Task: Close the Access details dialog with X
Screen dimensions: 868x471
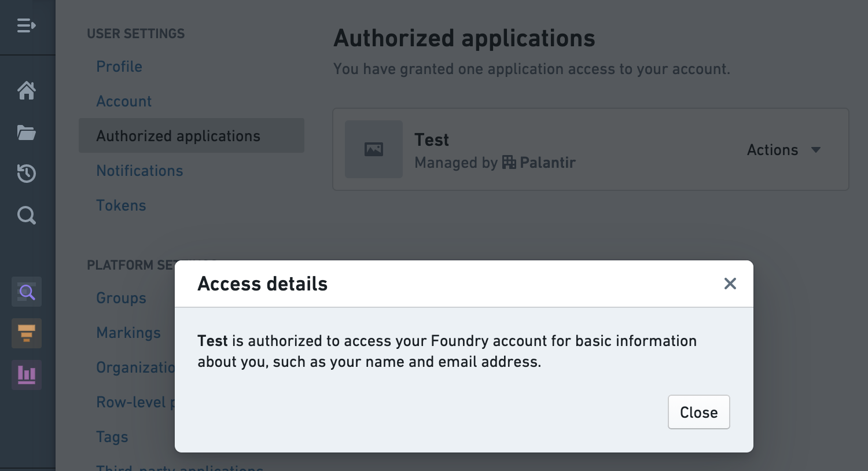Action: 730,284
